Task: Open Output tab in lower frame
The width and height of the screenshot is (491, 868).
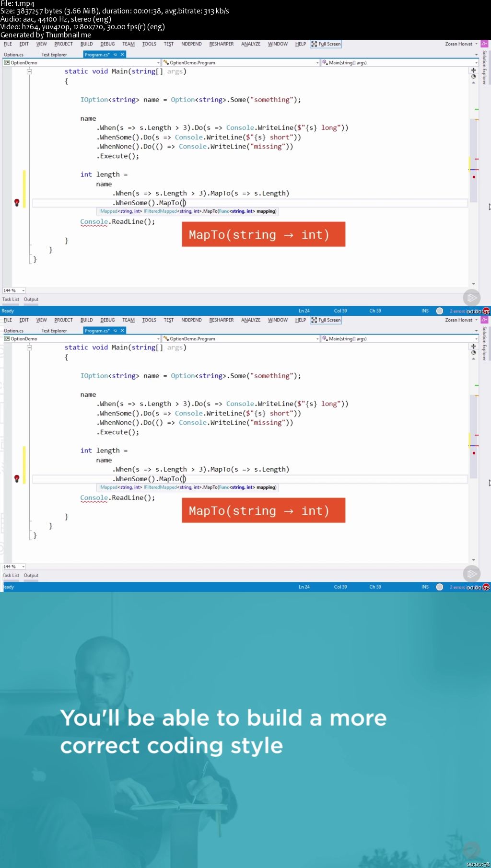Action: 31,576
